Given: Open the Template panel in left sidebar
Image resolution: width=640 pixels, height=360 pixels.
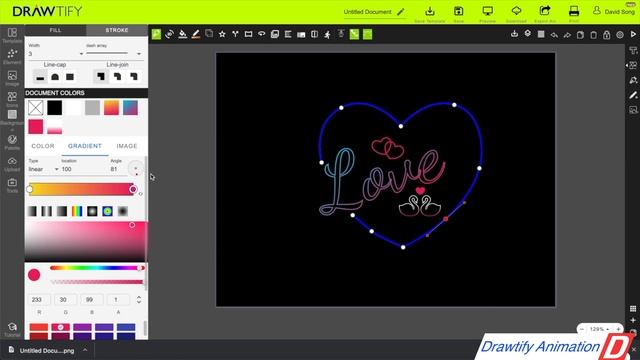Looking at the screenshot, I should pyautogui.click(x=12, y=35).
